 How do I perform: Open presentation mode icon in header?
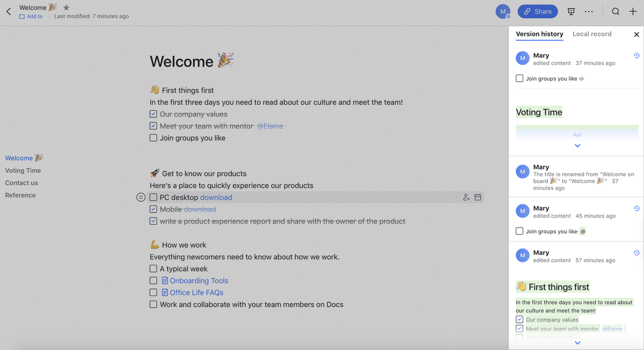click(x=572, y=11)
